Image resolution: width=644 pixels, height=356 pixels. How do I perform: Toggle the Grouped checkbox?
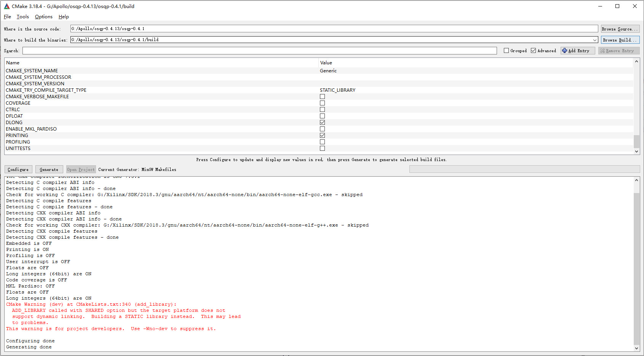pos(506,51)
